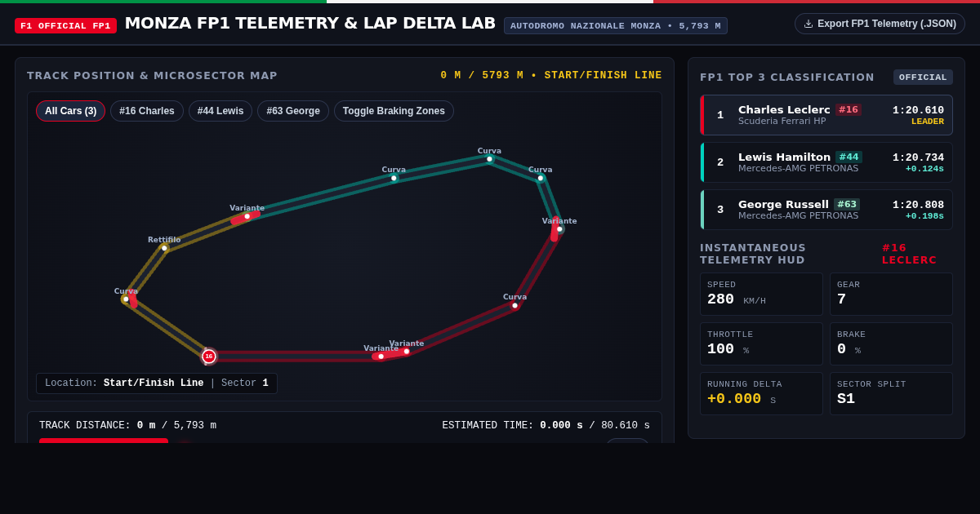Click the OFFICIAL badge in classification header
The image size is (980, 514).
coord(923,78)
